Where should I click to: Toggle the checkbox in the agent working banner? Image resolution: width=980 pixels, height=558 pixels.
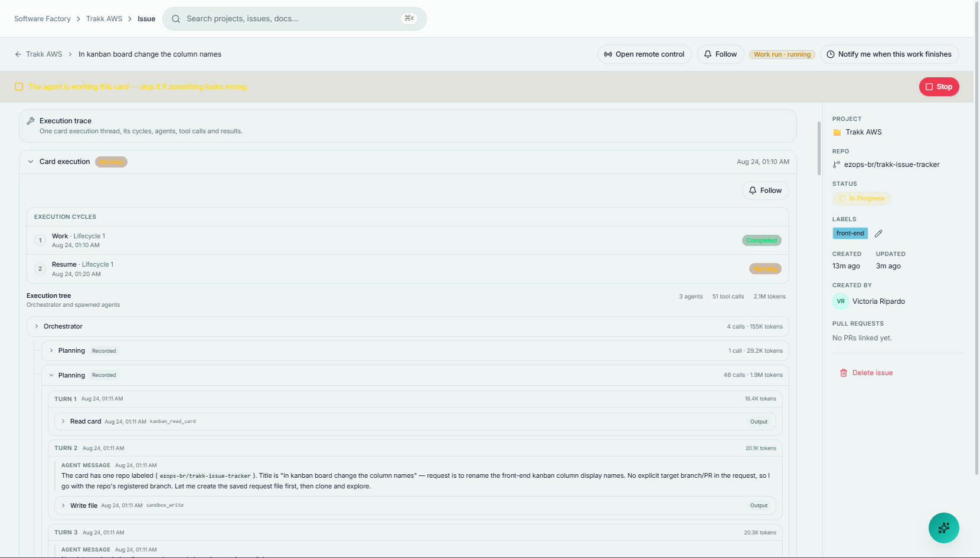pyautogui.click(x=19, y=87)
